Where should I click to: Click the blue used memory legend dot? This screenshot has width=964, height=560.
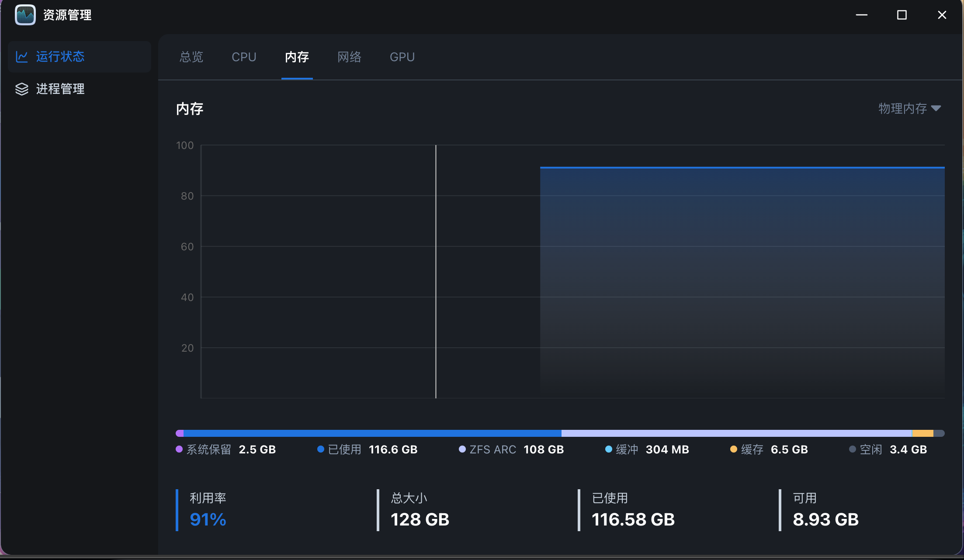point(320,449)
